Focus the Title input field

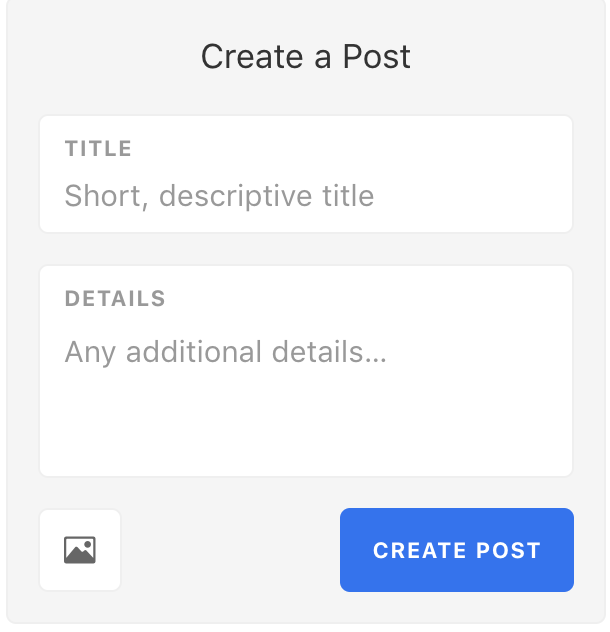(306, 174)
